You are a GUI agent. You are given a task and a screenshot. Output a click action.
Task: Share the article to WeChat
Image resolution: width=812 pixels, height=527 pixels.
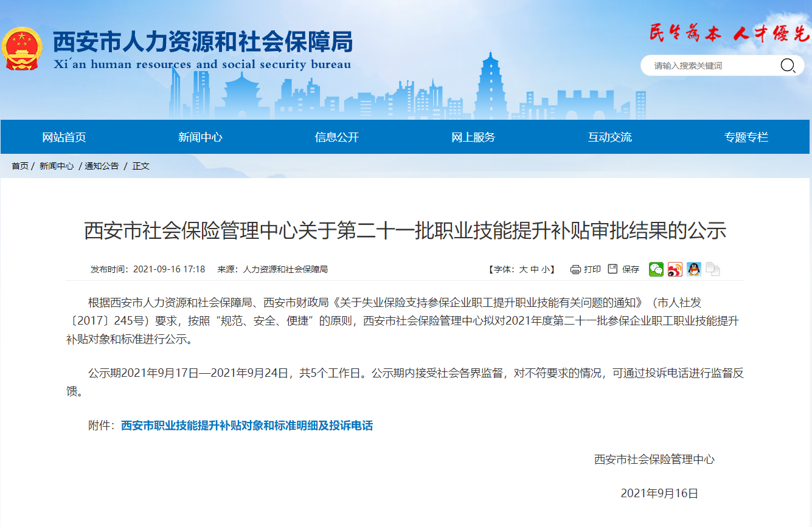656,269
